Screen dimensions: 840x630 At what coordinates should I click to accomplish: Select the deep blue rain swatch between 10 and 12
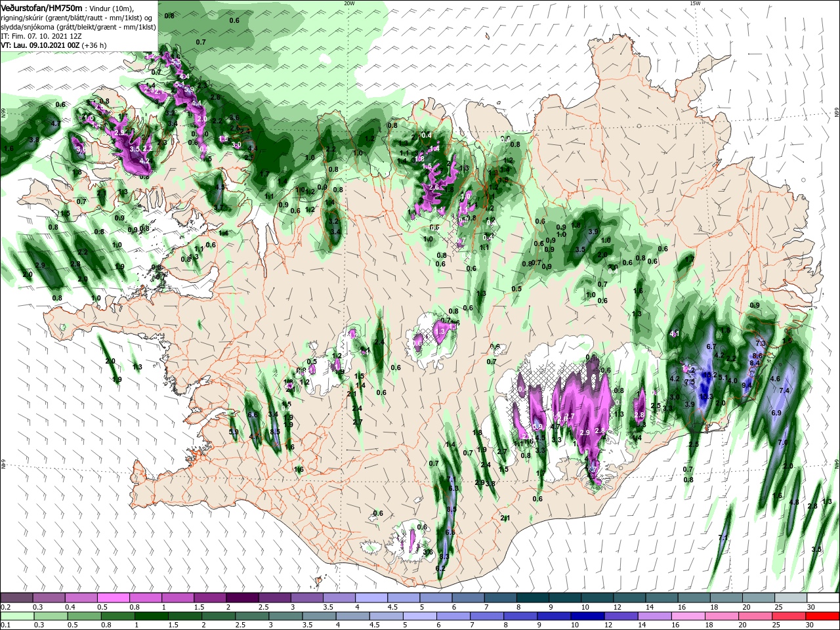[x=589, y=617]
